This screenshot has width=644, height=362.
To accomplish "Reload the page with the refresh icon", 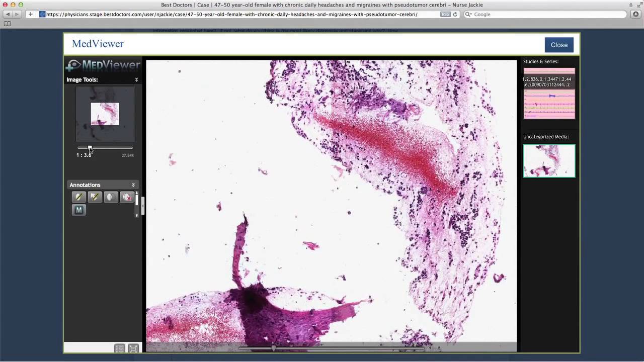I will (x=455, y=14).
